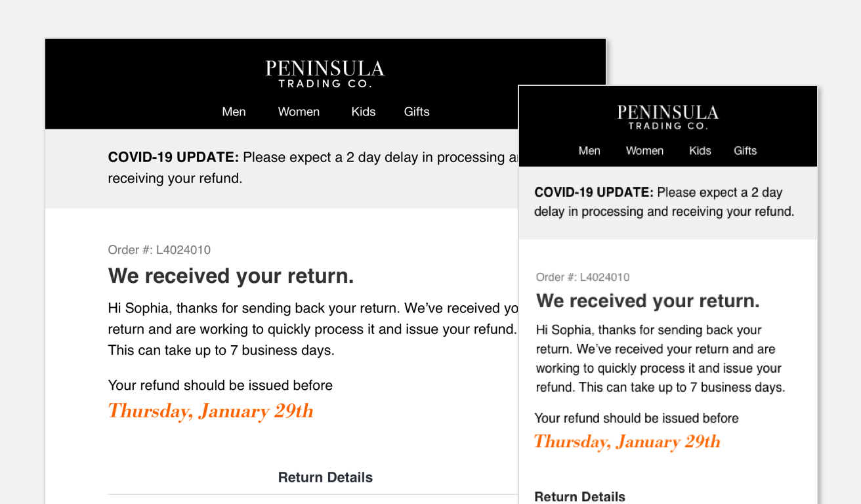Click "We received your return." heading in mobile email
Image resolution: width=861 pixels, height=504 pixels.
[648, 301]
